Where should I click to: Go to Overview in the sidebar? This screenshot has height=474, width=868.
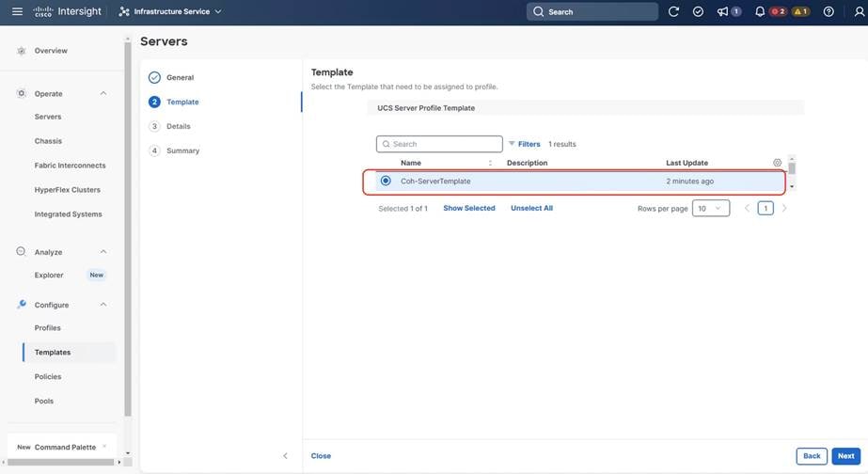(x=51, y=51)
